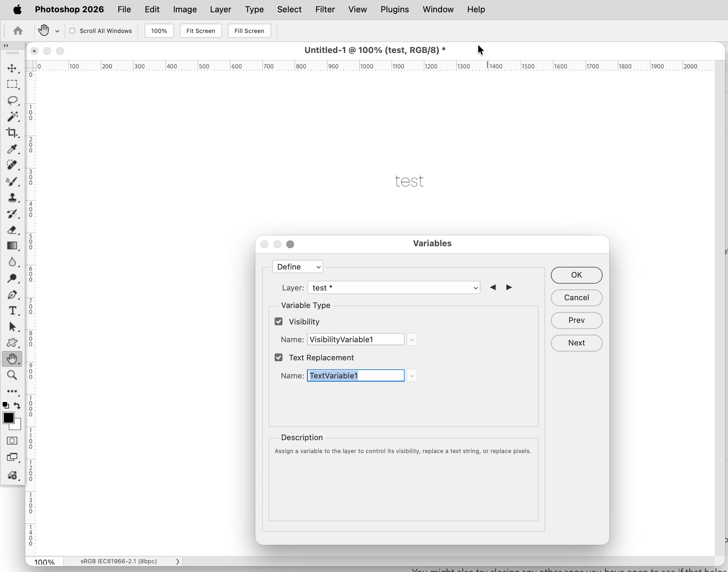Image resolution: width=728 pixels, height=572 pixels.
Task: Go to next layer arrow in Variables
Action: coord(509,287)
